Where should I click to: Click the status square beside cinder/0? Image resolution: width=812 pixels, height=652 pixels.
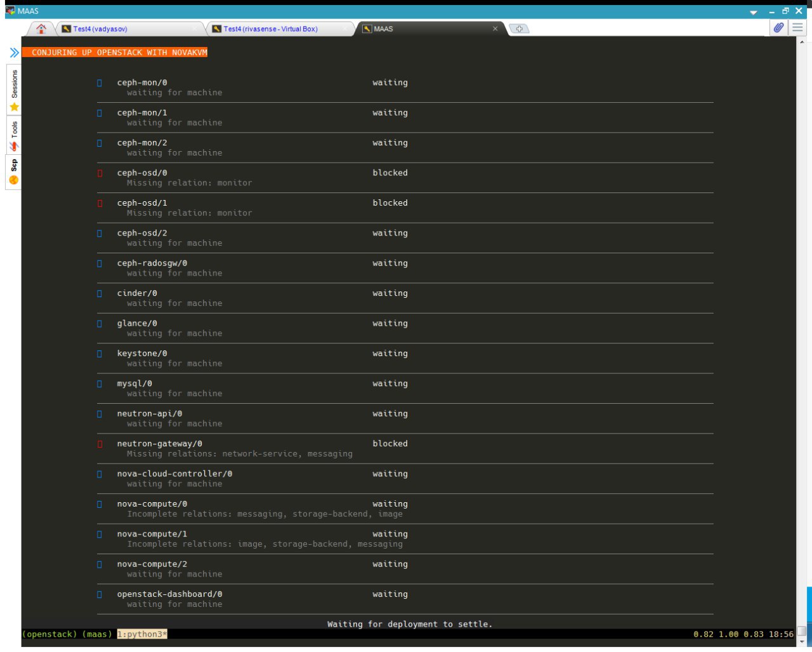coord(100,293)
